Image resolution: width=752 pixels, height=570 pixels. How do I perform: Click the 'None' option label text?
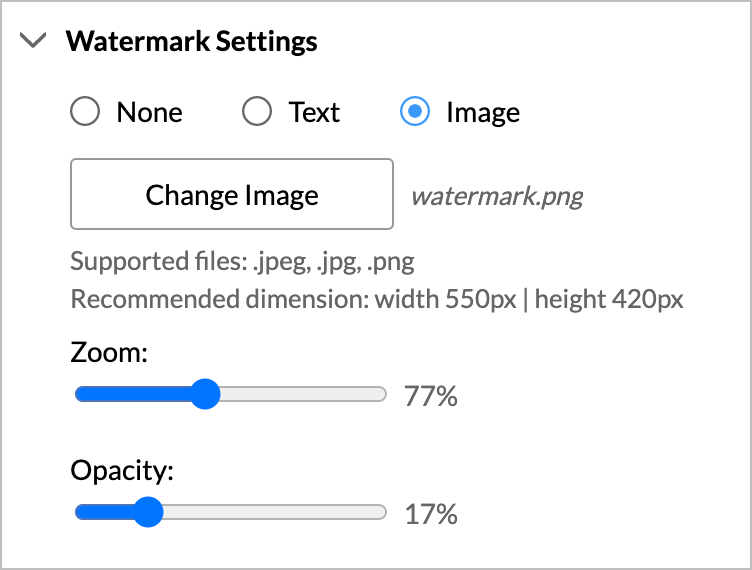[149, 112]
